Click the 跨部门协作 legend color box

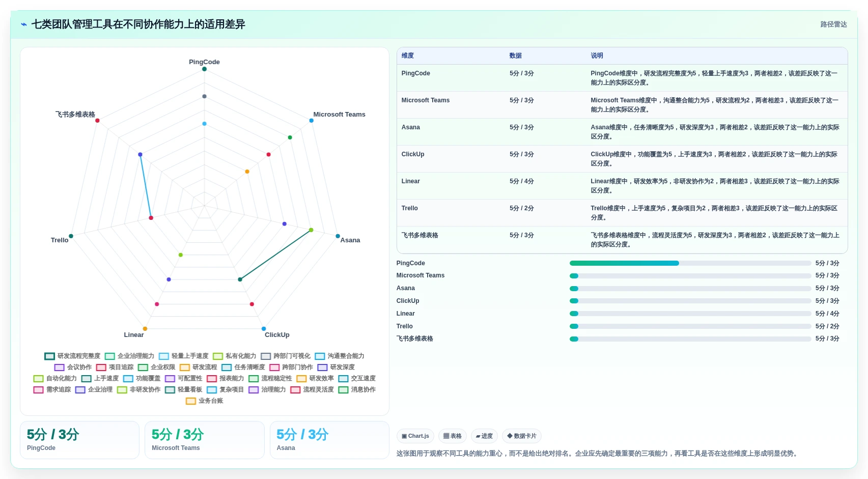274,368
